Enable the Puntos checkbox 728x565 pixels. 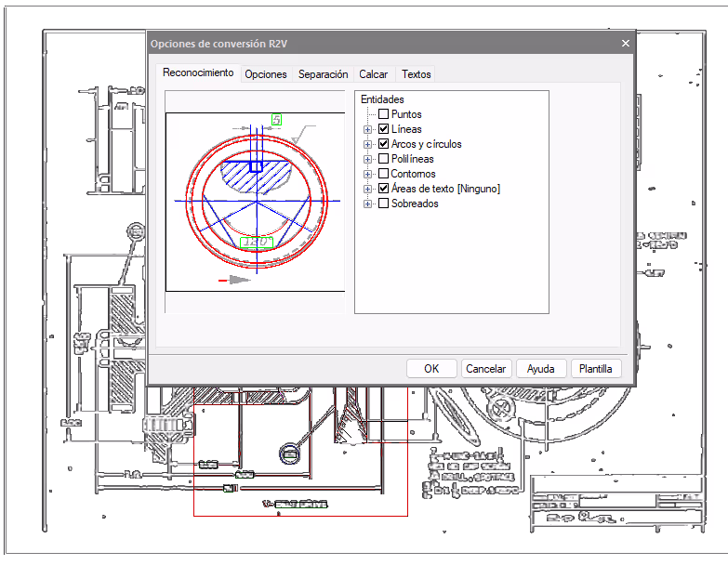pyautogui.click(x=383, y=114)
